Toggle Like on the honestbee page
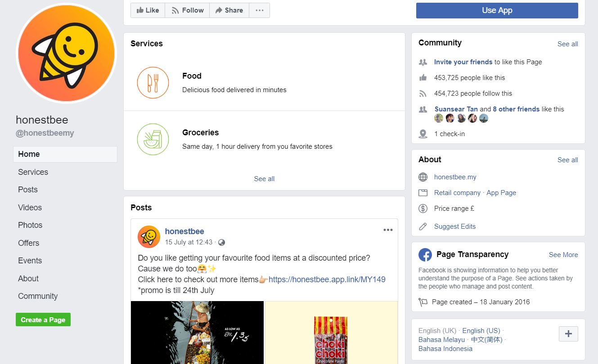Screen dimensions: 598x364 coord(148,10)
